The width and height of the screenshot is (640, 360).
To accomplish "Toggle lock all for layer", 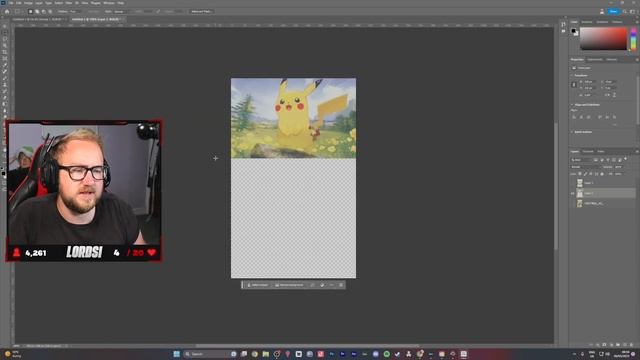I will coord(602,174).
